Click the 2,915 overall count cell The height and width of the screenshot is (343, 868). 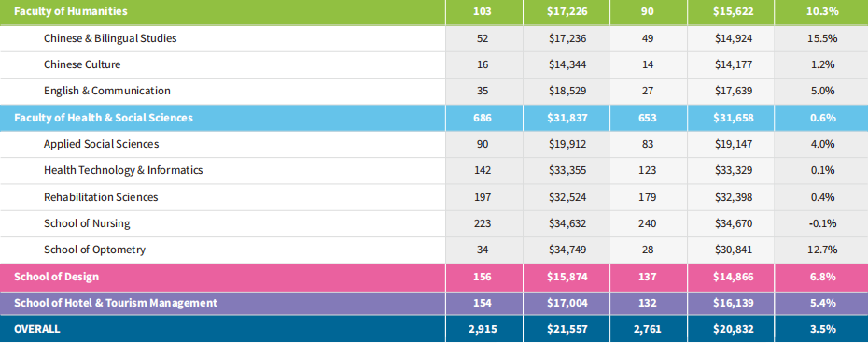coord(483,329)
